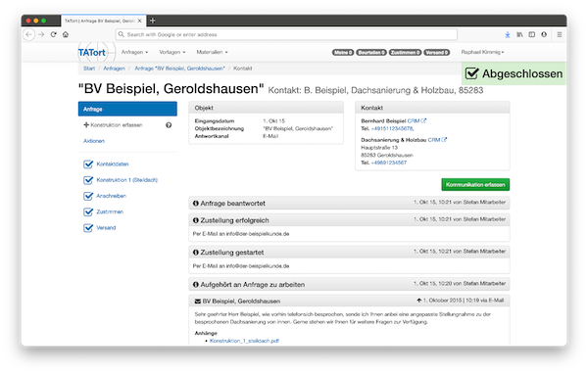588x374 pixels.
Task: Open the browser account icon
Action: click(x=544, y=34)
